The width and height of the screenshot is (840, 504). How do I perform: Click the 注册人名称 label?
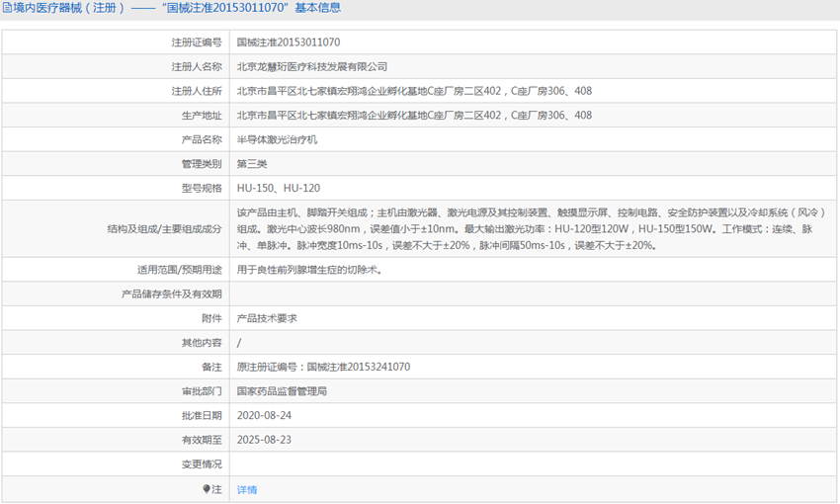197,67
